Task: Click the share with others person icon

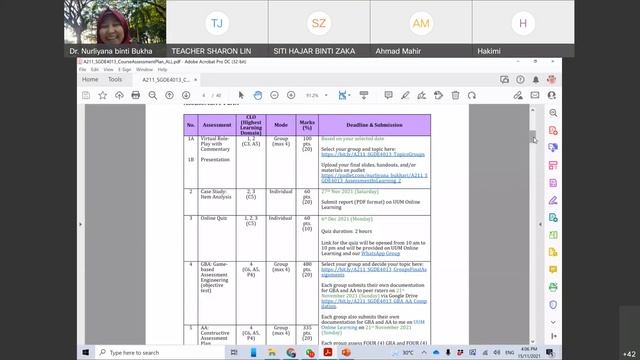Action: tap(551, 96)
